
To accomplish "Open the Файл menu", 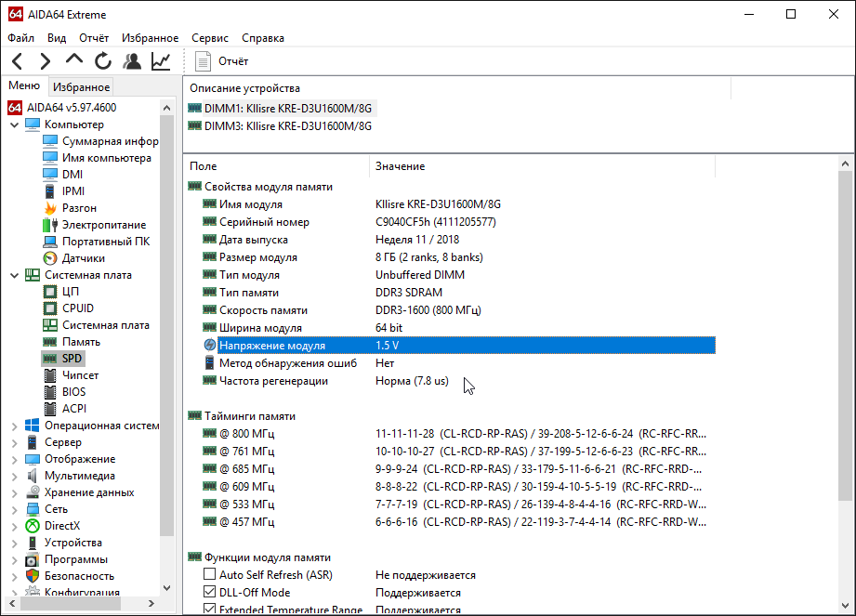I will 21,38.
